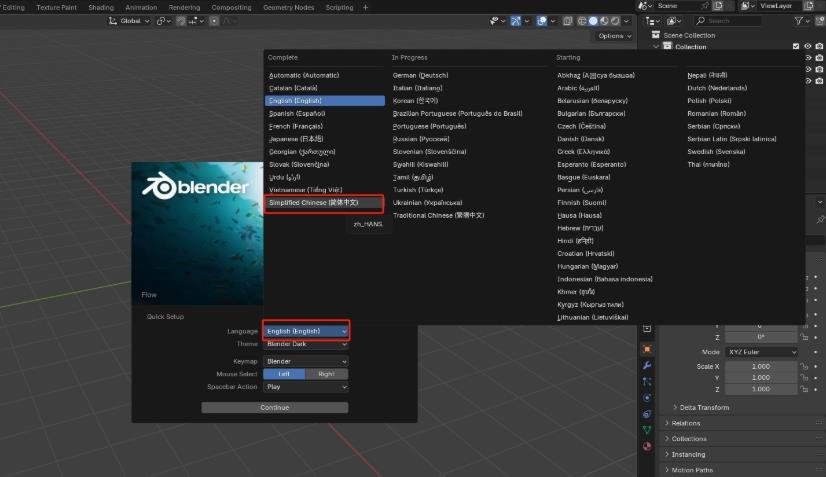Switch to solid viewport shading
Viewport: 826px width, 477px height.
click(593, 21)
